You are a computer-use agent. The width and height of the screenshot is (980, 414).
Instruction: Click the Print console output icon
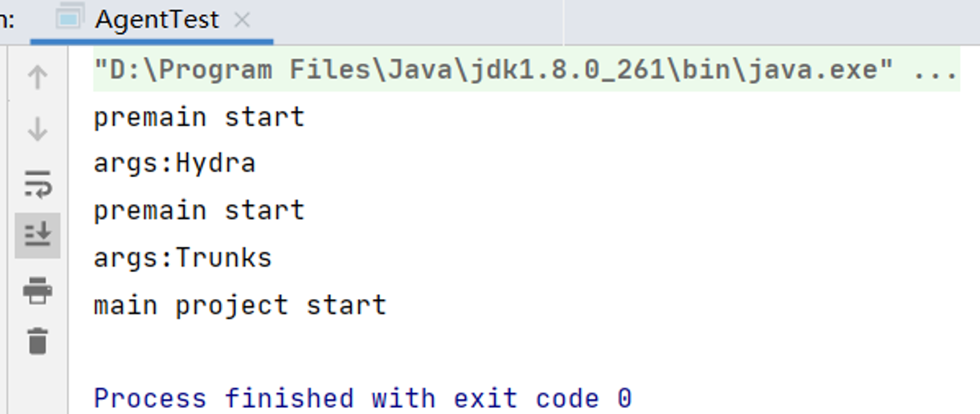point(38,291)
